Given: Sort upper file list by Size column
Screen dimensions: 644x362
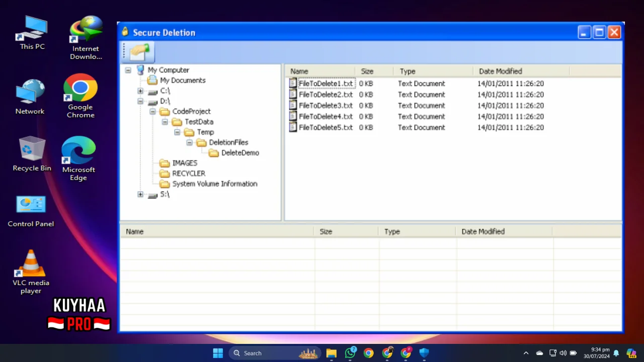Looking at the screenshot, I should pyautogui.click(x=375, y=71).
